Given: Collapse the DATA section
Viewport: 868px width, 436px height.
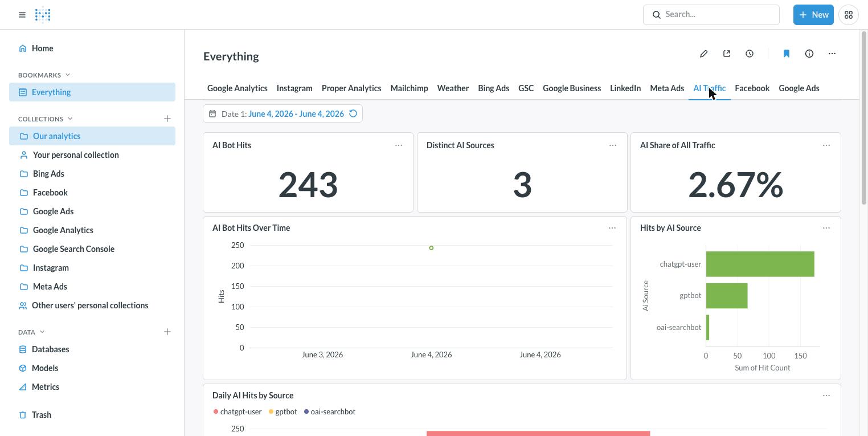Looking at the screenshot, I should (x=31, y=332).
